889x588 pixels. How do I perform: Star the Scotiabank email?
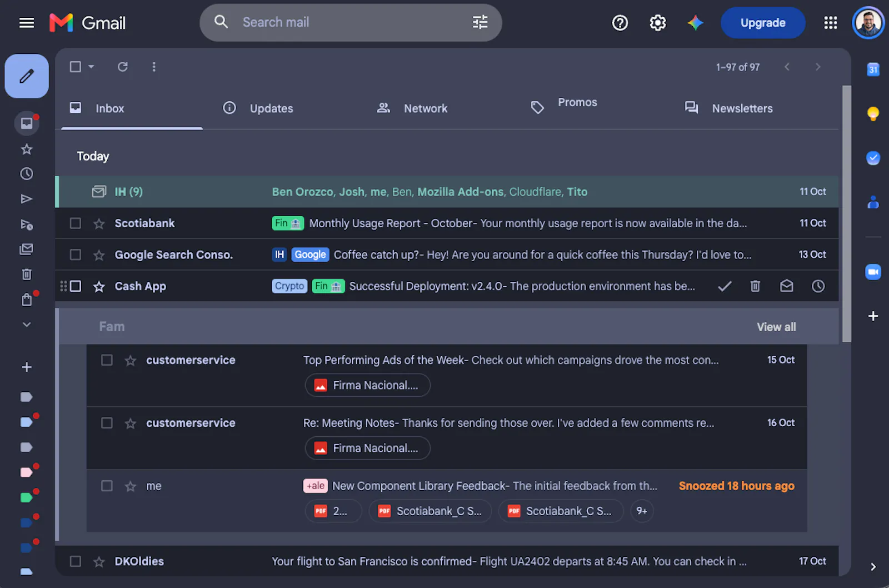(x=99, y=223)
